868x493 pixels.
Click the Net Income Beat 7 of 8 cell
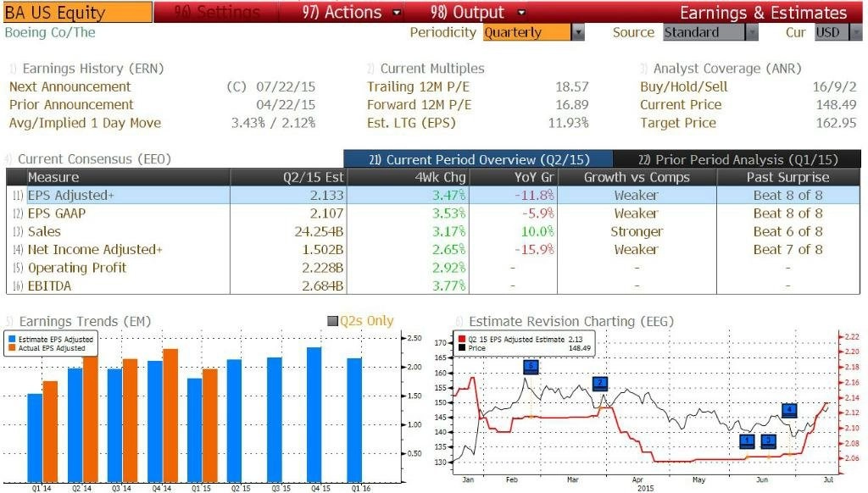tap(787, 250)
